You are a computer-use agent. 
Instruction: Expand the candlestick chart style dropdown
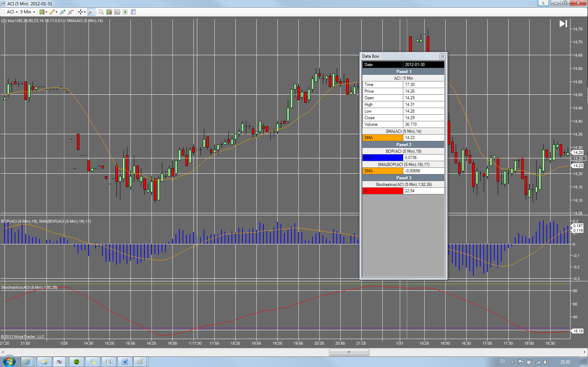43,12
